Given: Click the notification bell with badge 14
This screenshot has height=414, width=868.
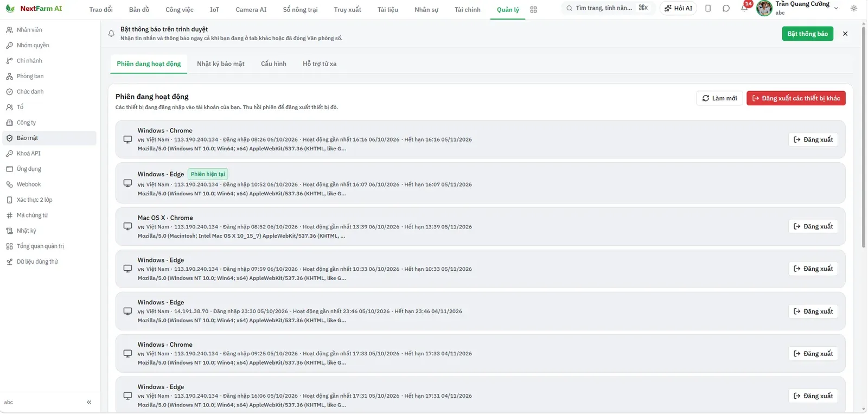Looking at the screenshot, I should point(744,8).
